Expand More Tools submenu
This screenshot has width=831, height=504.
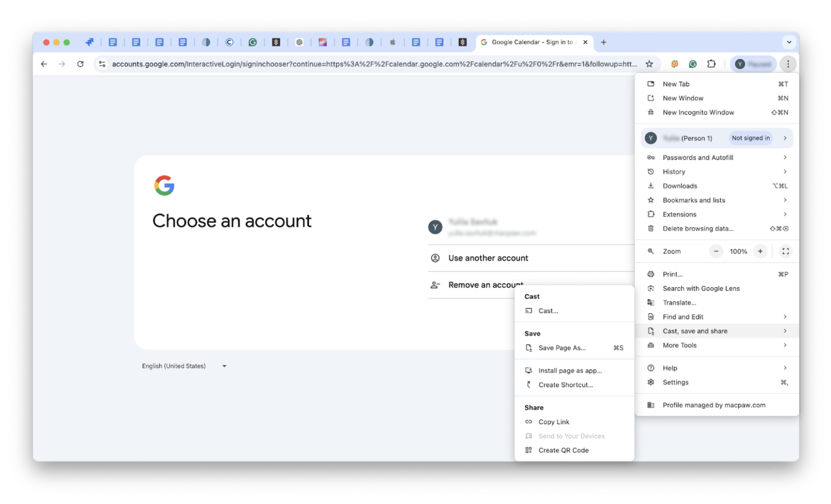pyautogui.click(x=717, y=345)
